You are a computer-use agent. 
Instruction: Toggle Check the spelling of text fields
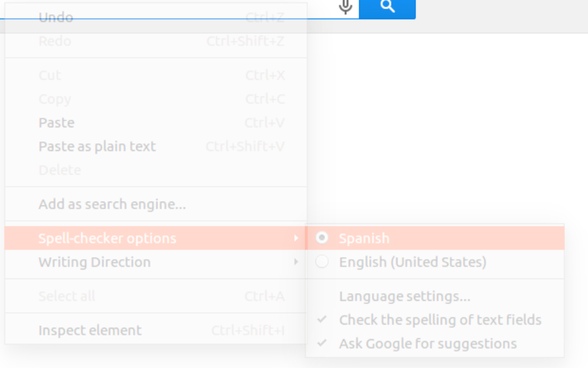click(434, 320)
